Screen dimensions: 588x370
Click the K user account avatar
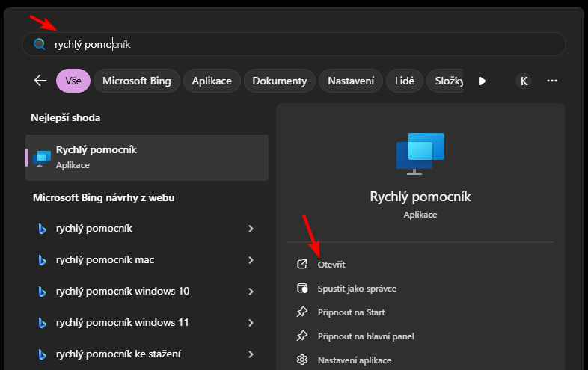pos(524,81)
